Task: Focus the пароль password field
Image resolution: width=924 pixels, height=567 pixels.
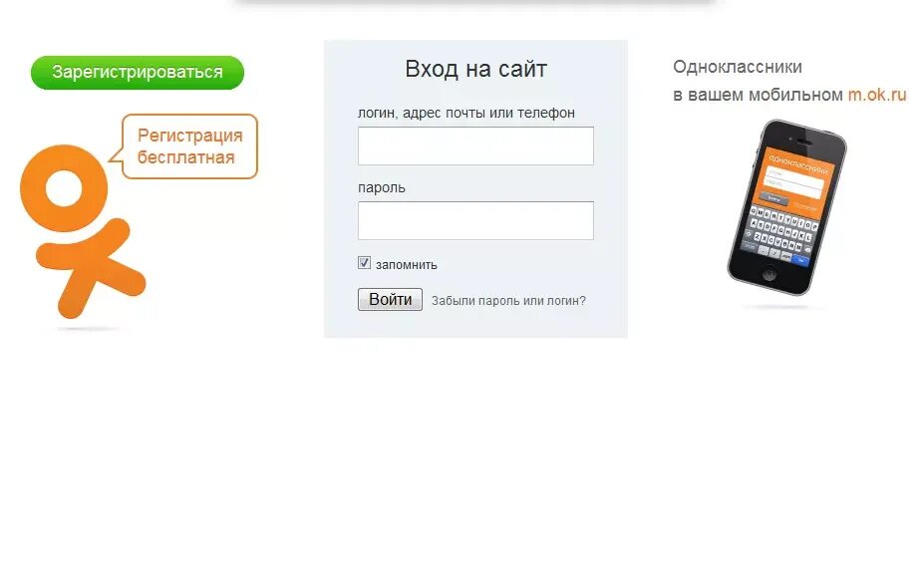Action: pyautogui.click(x=475, y=220)
